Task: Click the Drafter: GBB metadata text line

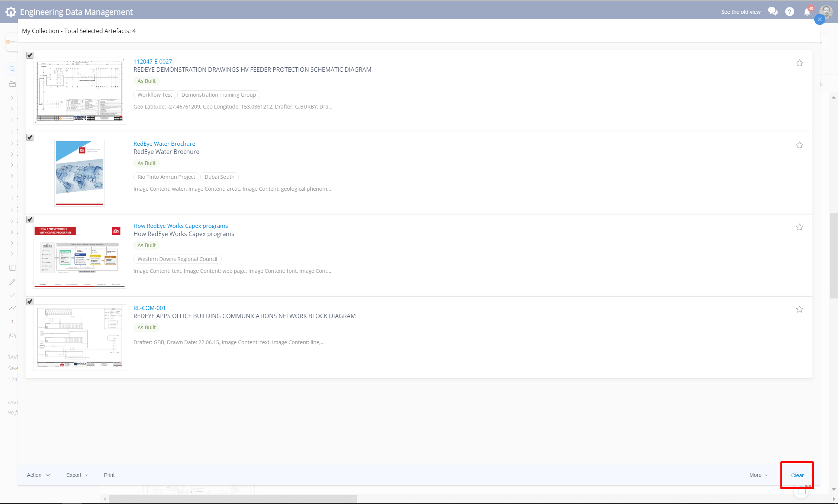Action: click(x=229, y=342)
